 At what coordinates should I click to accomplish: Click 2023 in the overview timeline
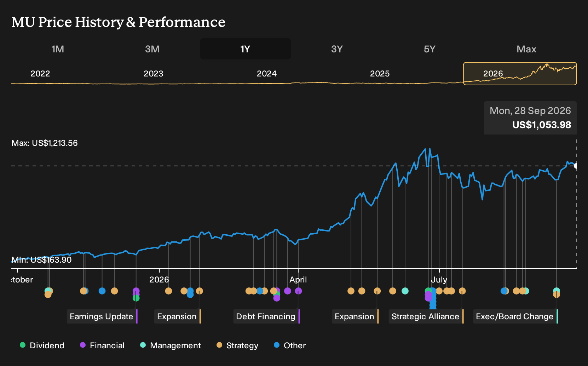(x=153, y=74)
